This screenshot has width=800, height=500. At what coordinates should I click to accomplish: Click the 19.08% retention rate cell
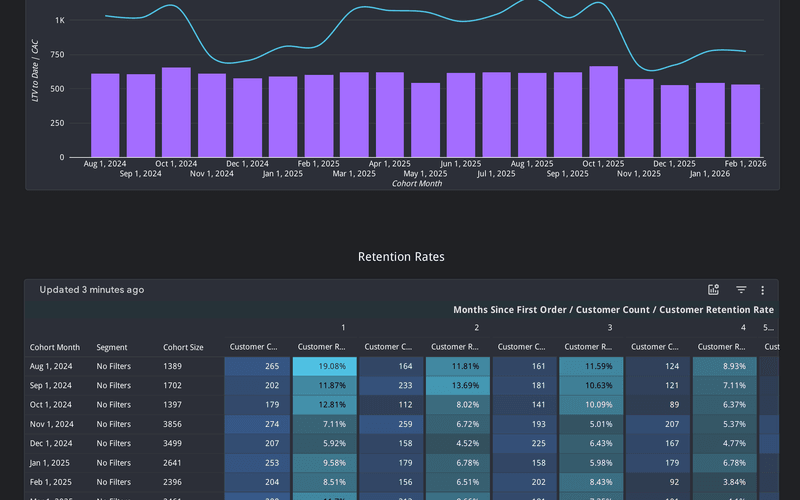[x=323, y=367]
